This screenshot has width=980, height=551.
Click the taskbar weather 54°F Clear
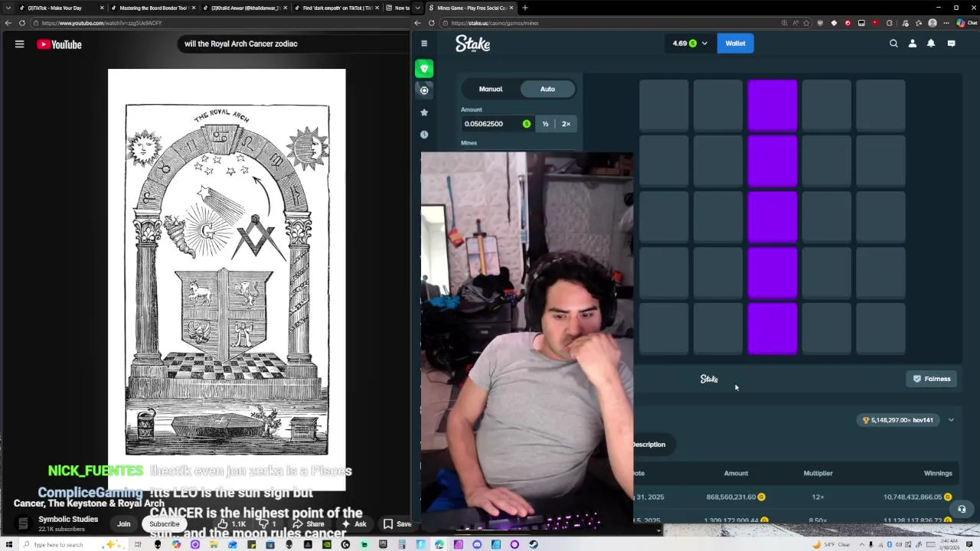click(830, 544)
